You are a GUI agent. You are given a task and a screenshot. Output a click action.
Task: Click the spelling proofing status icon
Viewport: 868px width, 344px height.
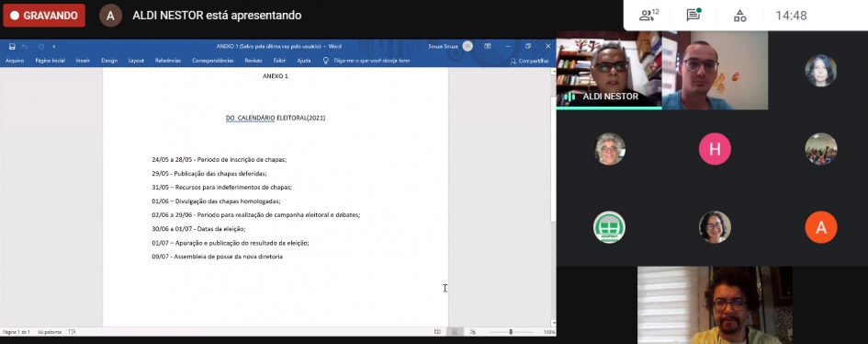point(72,332)
